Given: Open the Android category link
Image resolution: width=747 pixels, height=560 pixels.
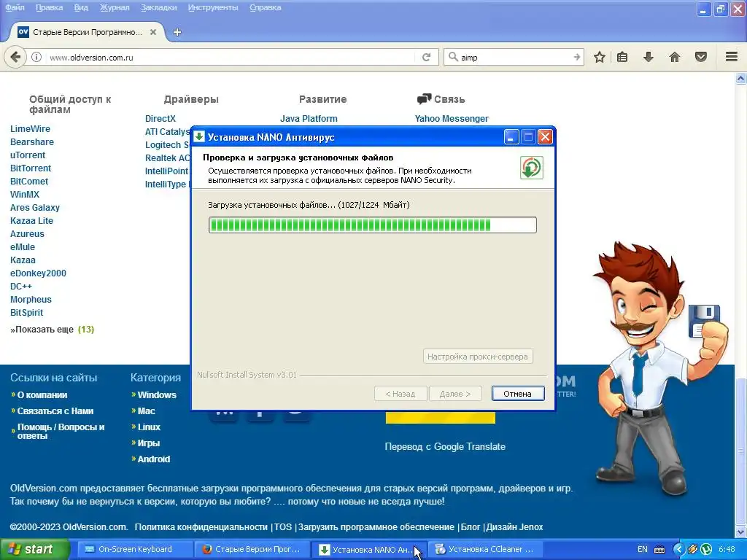Looking at the screenshot, I should tap(153, 459).
